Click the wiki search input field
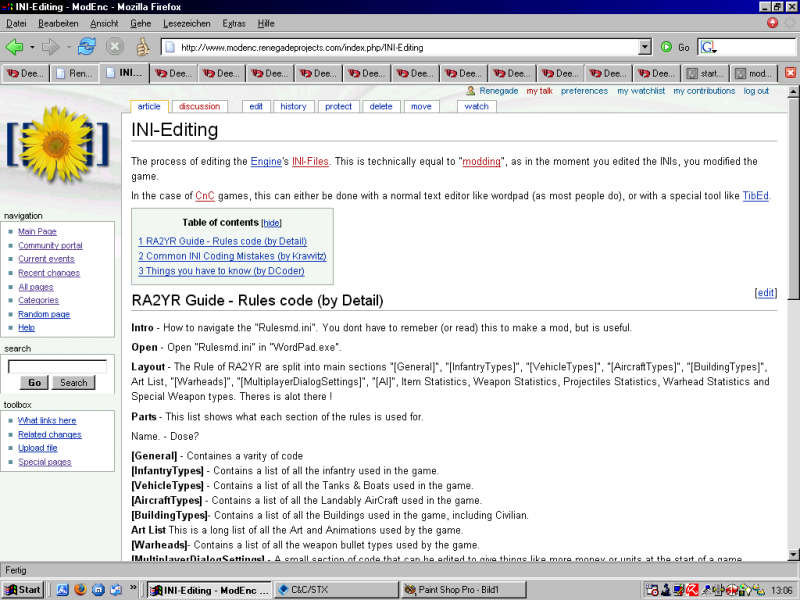The image size is (800, 600). pos(57,366)
